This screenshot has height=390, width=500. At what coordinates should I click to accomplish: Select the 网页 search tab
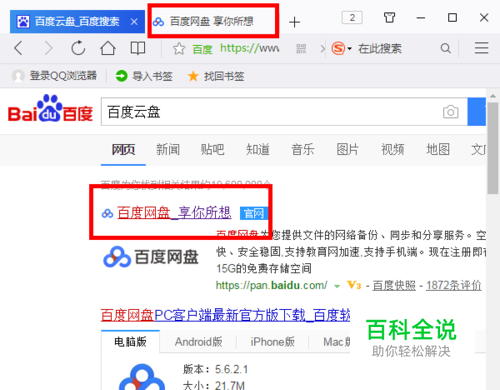click(x=123, y=149)
